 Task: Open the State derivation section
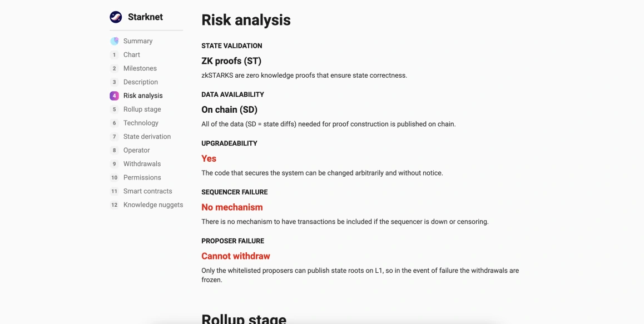click(x=147, y=137)
